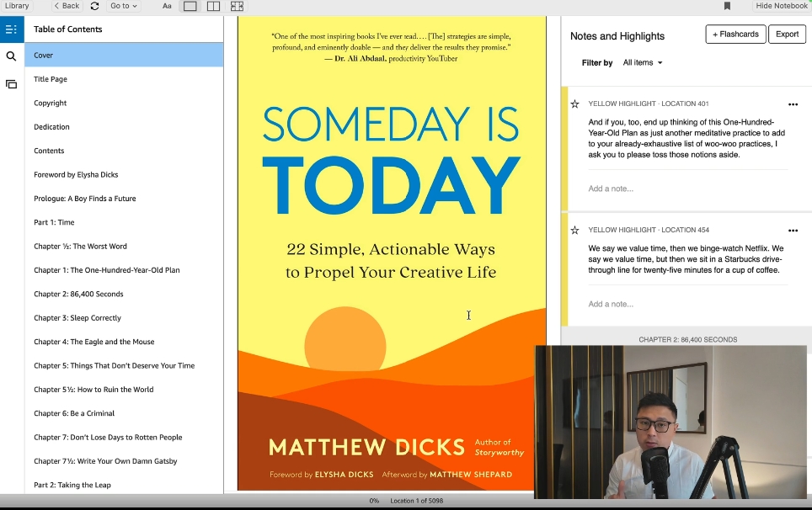Click the sync refresh icon
812x510 pixels.
click(94, 6)
